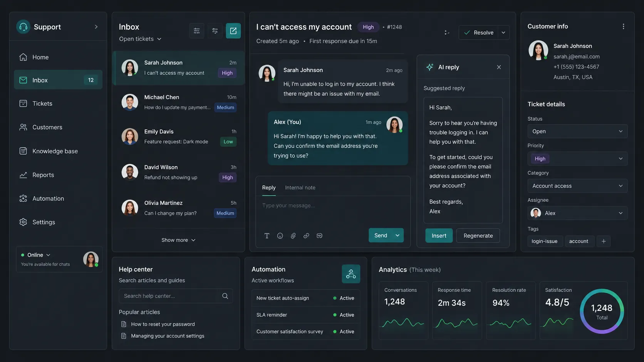Image resolution: width=644 pixels, height=362 pixels.
Task: Click the Automation workflows icon button
Action: coord(351,274)
